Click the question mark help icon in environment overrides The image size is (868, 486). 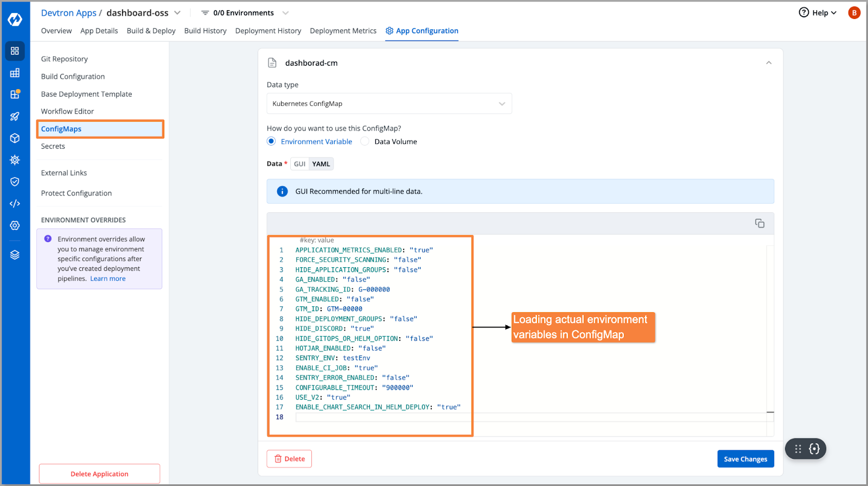coord(48,239)
